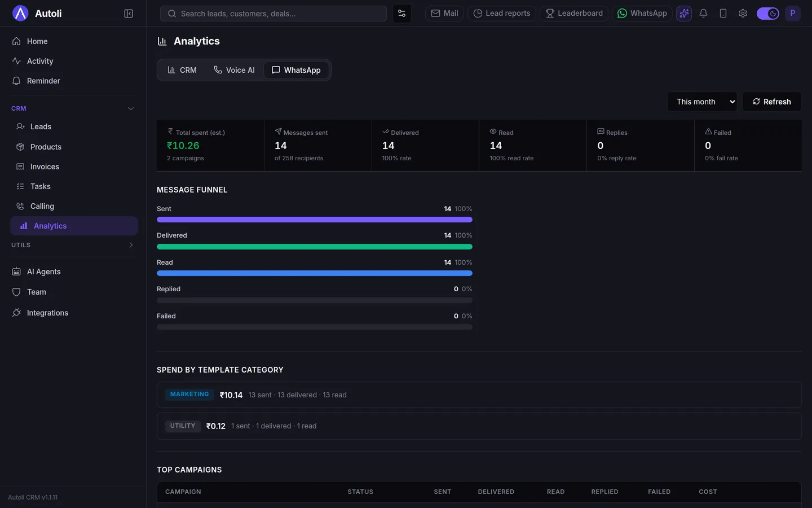
Task: Click the Autoli logo icon
Action: coord(20,13)
